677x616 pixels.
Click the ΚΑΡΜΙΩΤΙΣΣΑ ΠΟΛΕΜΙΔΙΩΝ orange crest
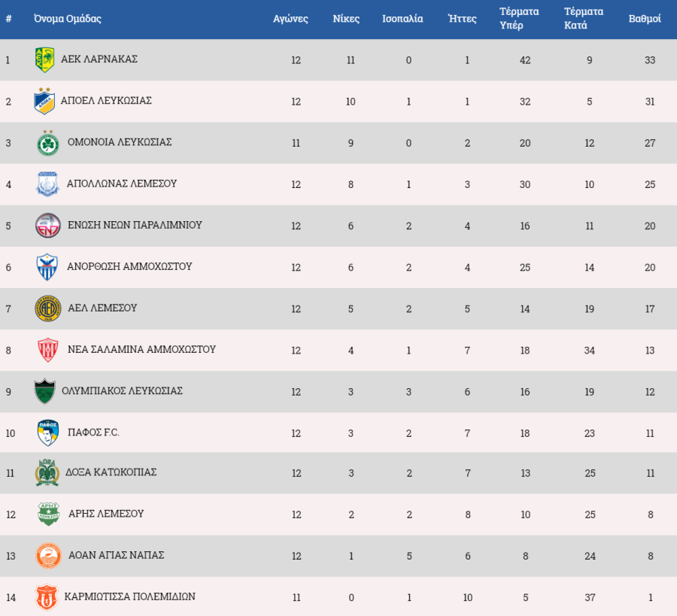pos(46,597)
